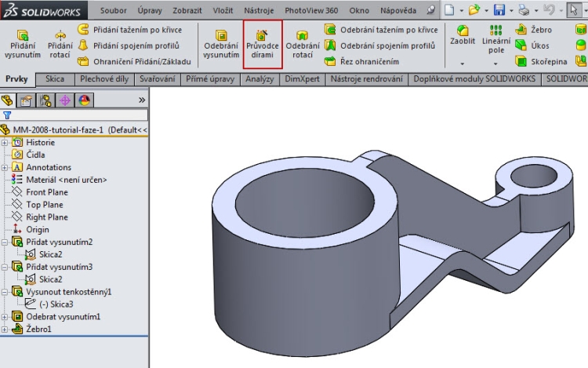
Task: Open the Zaoblit dropdown arrow
Action: (x=463, y=64)
